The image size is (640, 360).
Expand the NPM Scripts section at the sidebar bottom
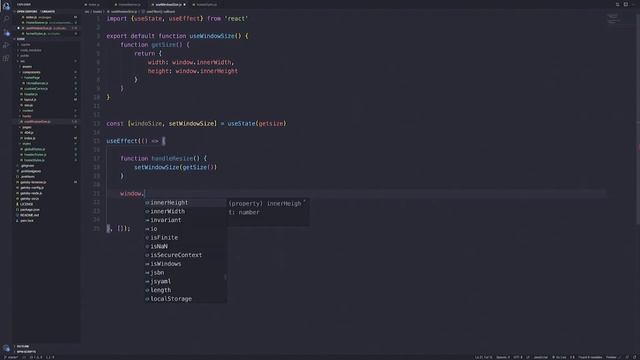pos(47,352)
